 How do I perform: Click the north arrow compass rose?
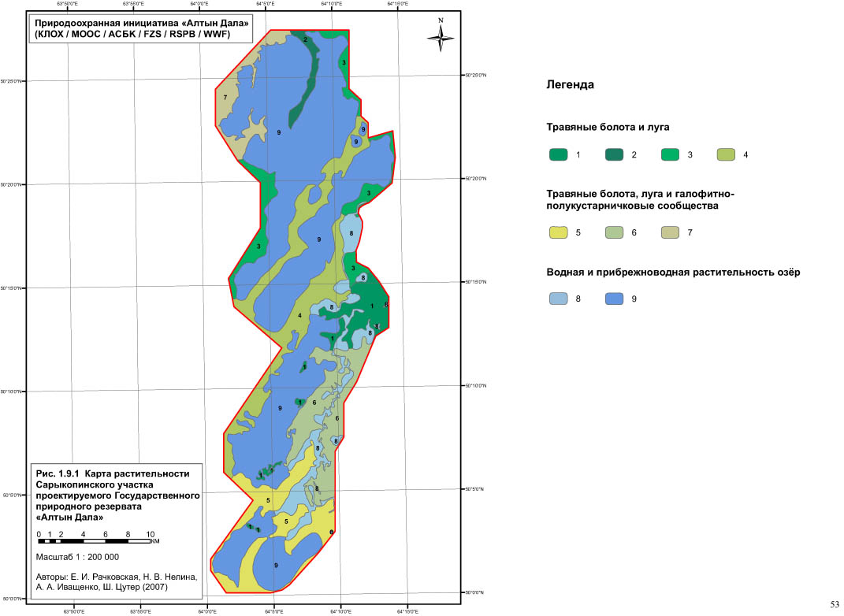click(442, 36)
